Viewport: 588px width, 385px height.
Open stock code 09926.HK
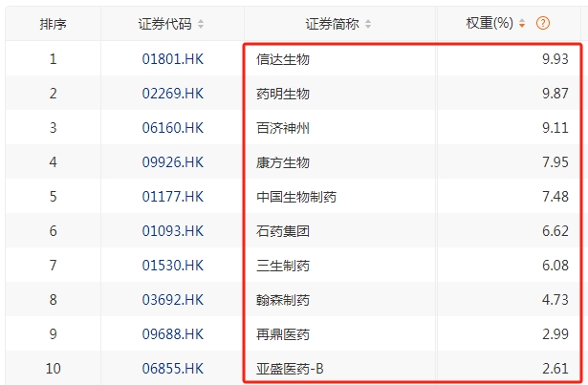[172, 162]
